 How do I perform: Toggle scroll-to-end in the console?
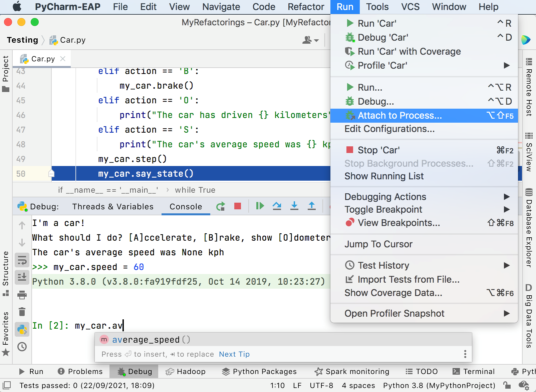[x=22, y=277]
